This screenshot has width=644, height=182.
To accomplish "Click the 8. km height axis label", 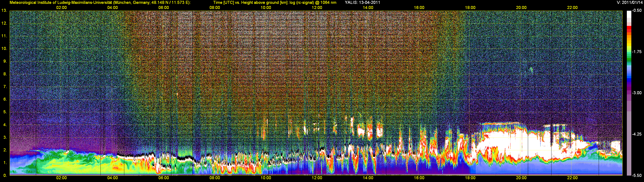I will (x=5, y=74).
